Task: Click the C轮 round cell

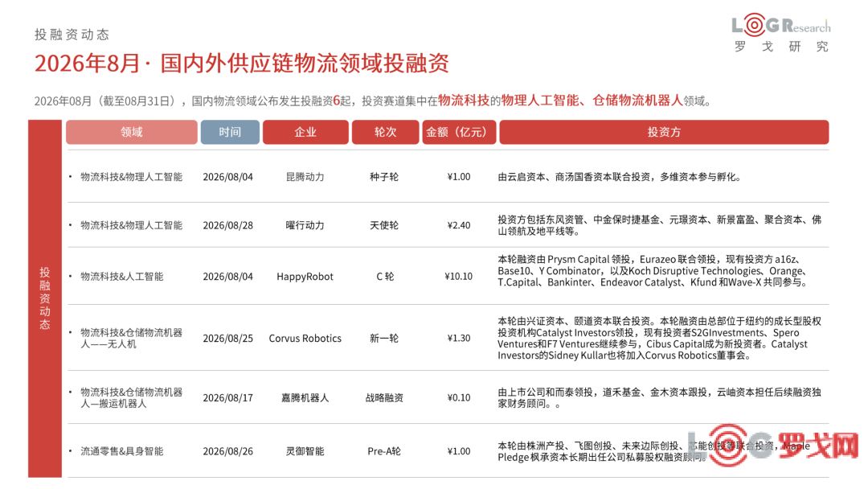Action: pos(385,277)
